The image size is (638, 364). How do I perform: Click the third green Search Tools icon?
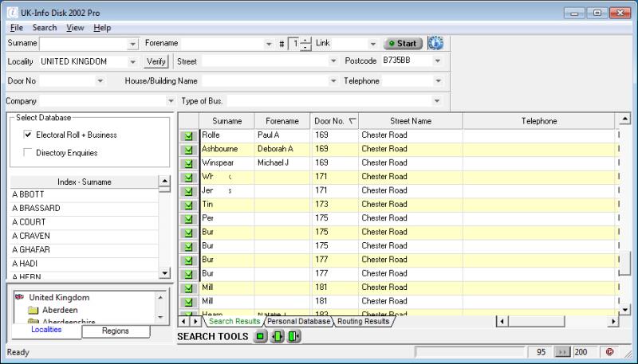click(x=294, y=337)
